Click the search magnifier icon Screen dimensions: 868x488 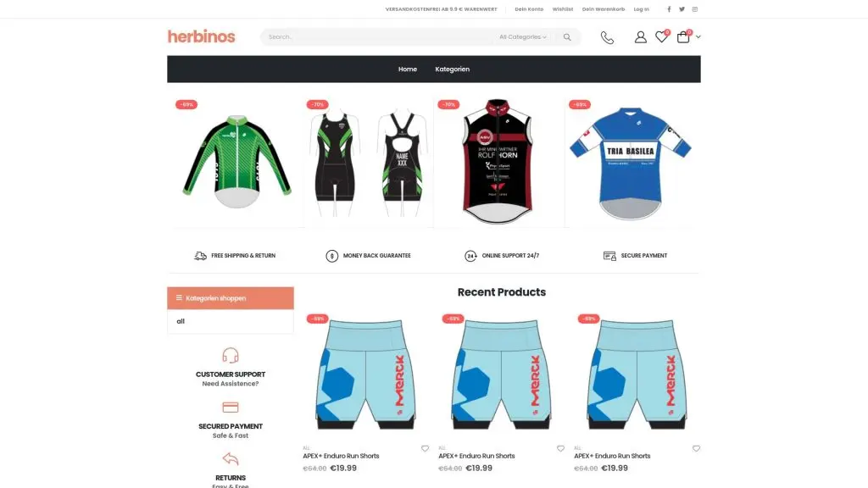point(567,37)
